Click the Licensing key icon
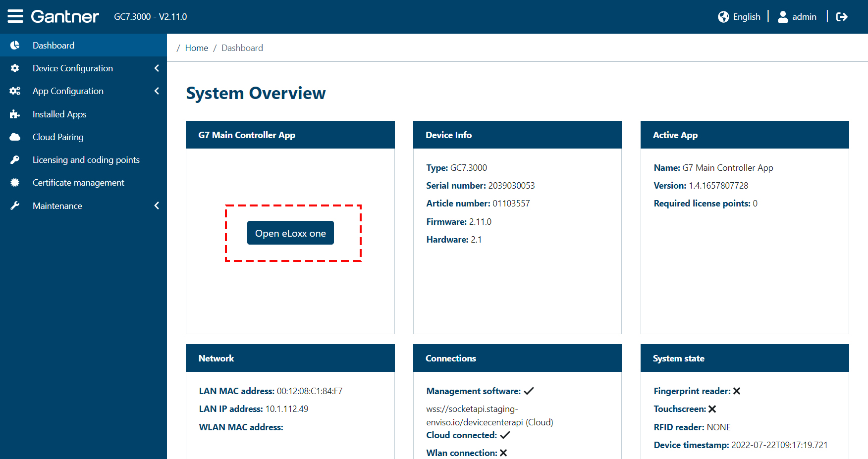This screenshot has height=459, width=868. point(15,160)
